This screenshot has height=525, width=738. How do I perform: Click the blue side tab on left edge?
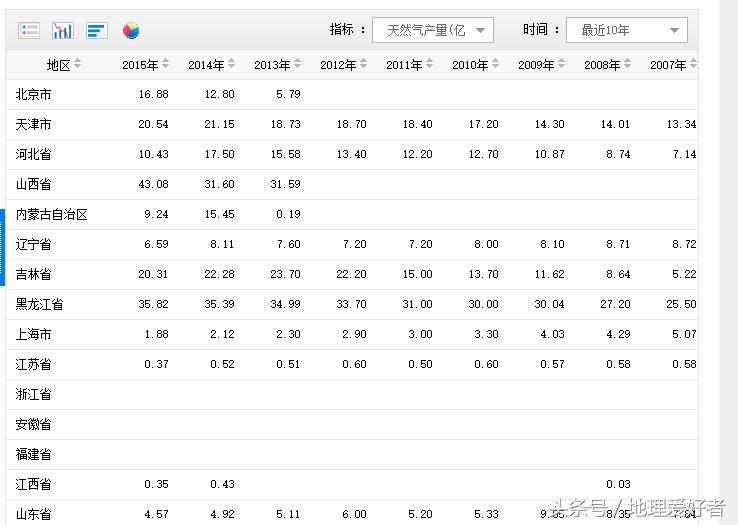[2, 248]
